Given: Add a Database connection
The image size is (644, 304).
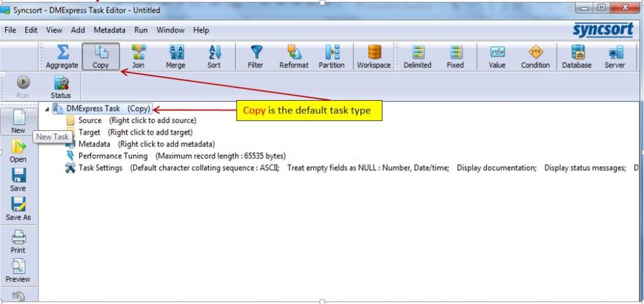Looking at the screenshot, I should [x=577, y=57].
